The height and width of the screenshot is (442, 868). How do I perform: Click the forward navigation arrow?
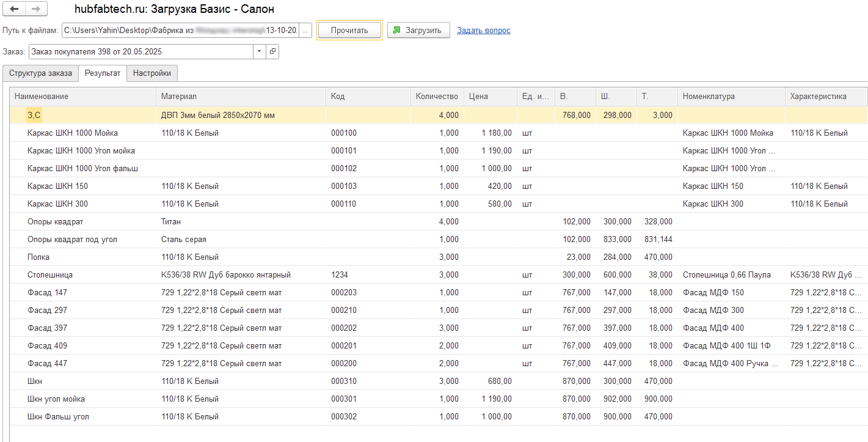tap(35, 9)
